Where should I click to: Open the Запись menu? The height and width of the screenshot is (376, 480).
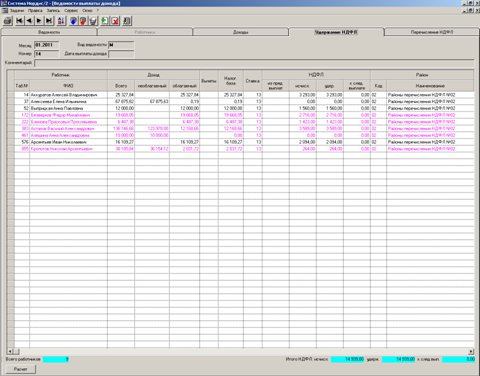point(53,10)
